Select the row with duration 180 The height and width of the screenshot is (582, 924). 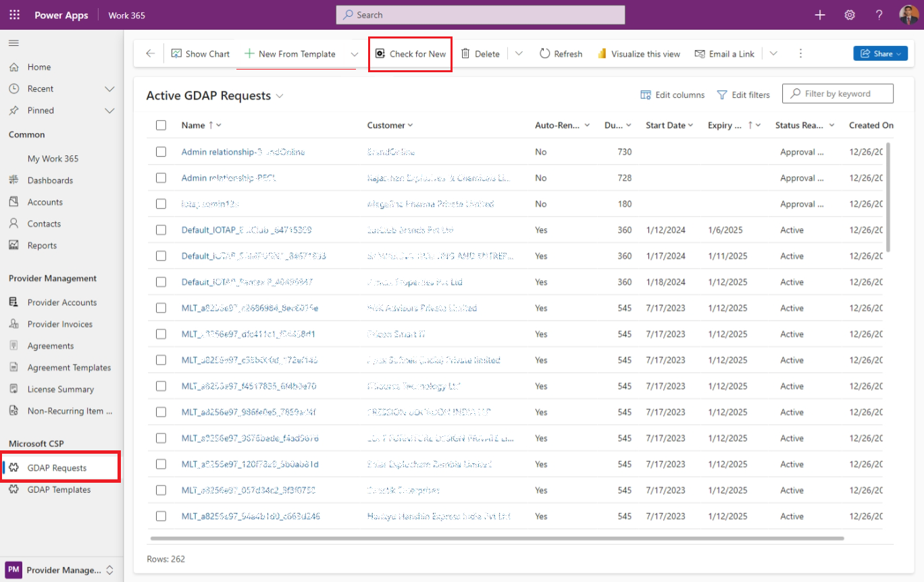pos(161,204)
